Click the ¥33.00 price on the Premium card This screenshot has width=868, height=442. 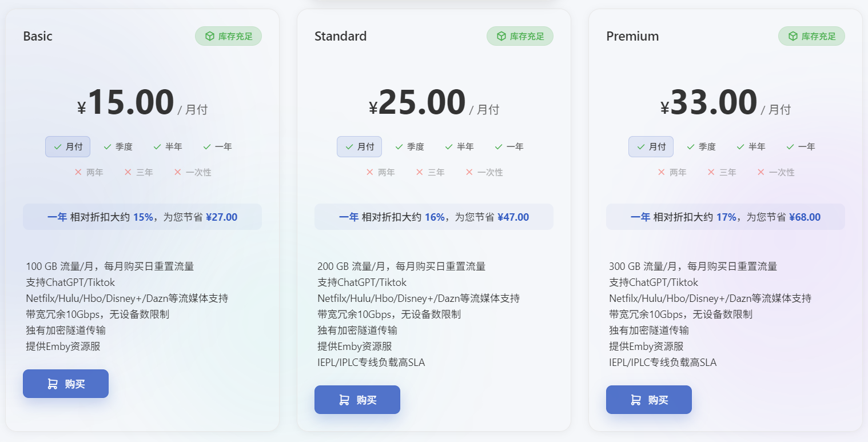pos(714,103)
